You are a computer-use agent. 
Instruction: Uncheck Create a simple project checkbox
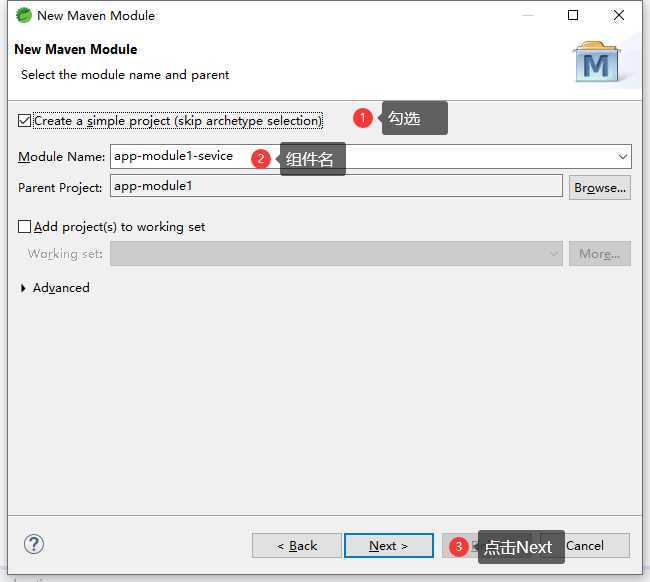[24, 121]
